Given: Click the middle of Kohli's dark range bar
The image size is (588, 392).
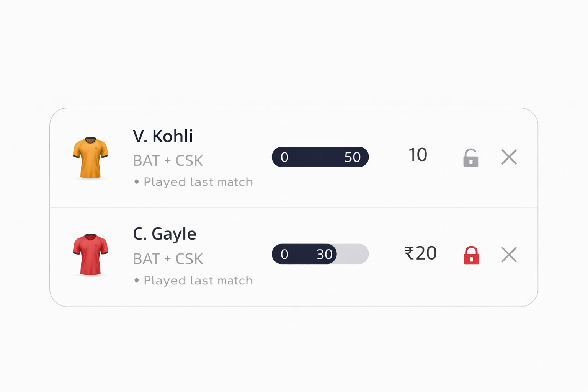Looking at the screenshot, I should [x=320, y=157].
